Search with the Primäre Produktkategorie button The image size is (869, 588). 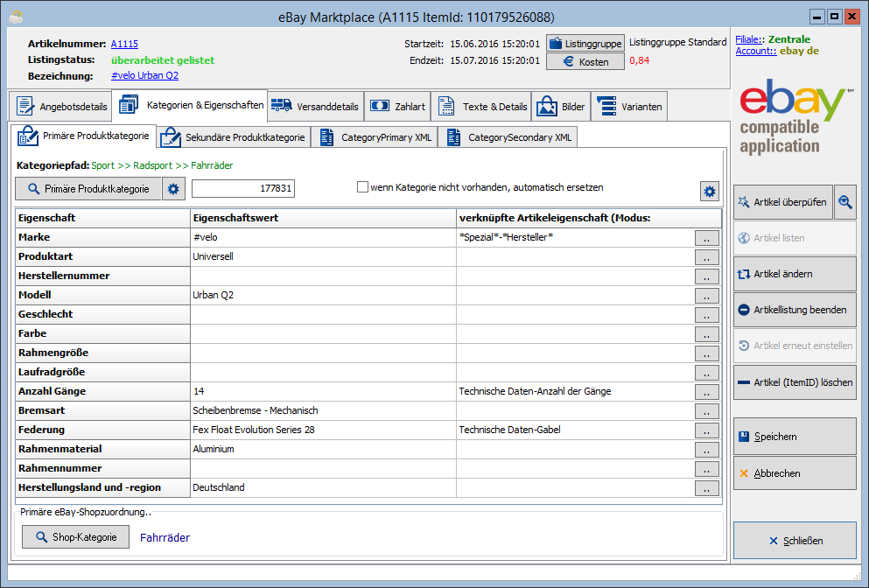coord(88,189)
